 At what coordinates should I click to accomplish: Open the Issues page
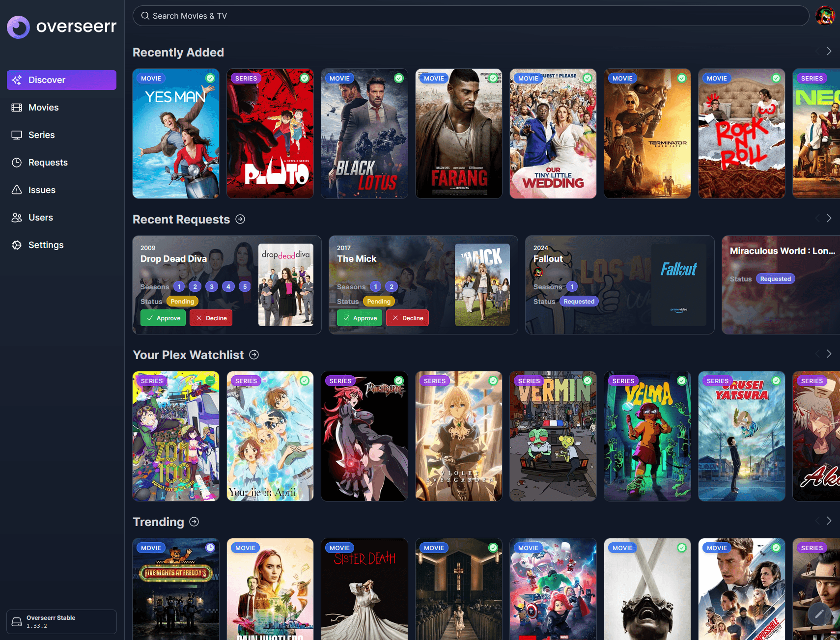(61, 190)
